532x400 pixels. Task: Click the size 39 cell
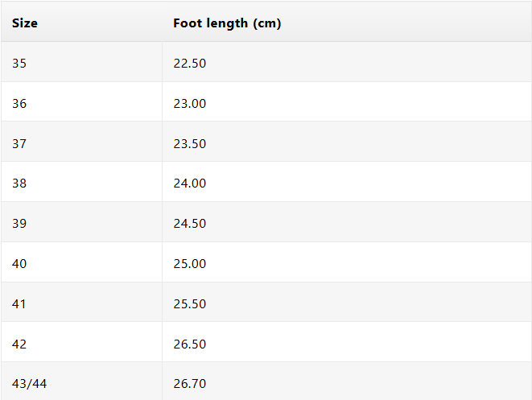click(19, 223)
